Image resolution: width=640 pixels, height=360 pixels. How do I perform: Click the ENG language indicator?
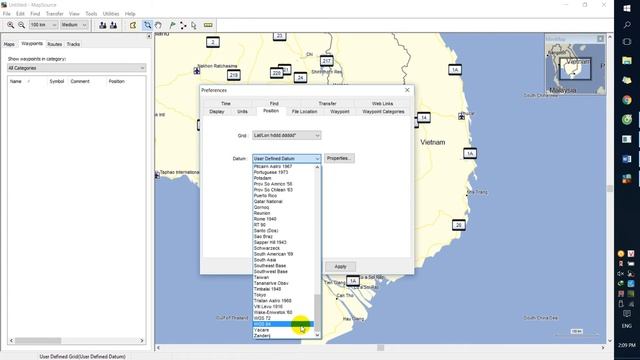click(627, 326)
